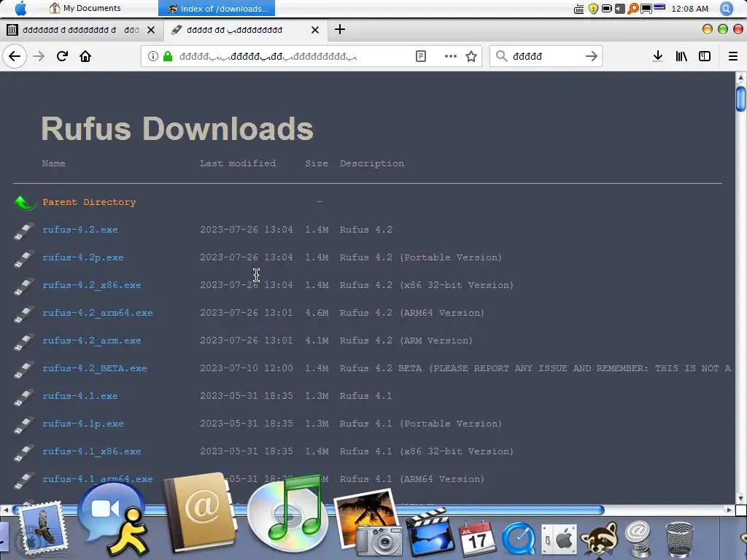Close the Rufus downloads tab
The width and height of the screenshot is (747, 560).
315,30
